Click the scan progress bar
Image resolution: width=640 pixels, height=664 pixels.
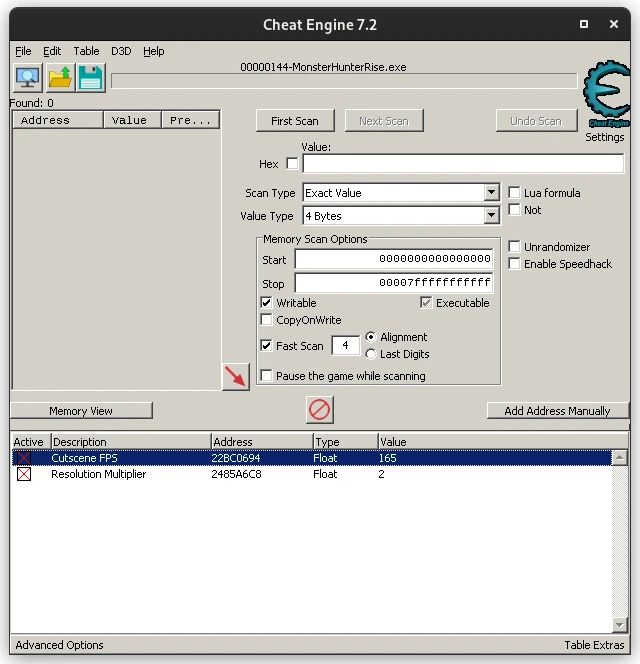coord(344,81)
